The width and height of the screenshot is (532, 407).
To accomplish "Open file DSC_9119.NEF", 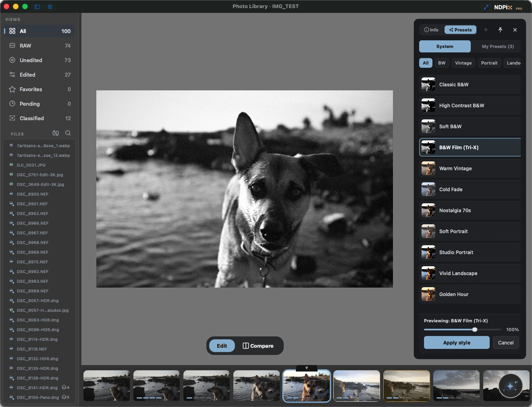I will click(39, 349).
